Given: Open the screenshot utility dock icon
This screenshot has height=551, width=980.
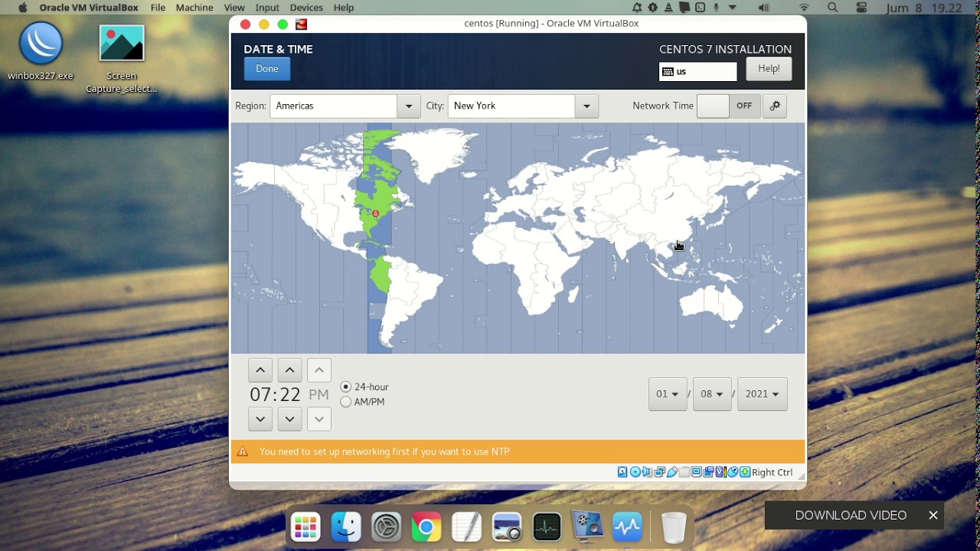Looking at the screenshot, I should tap(507, 527).
